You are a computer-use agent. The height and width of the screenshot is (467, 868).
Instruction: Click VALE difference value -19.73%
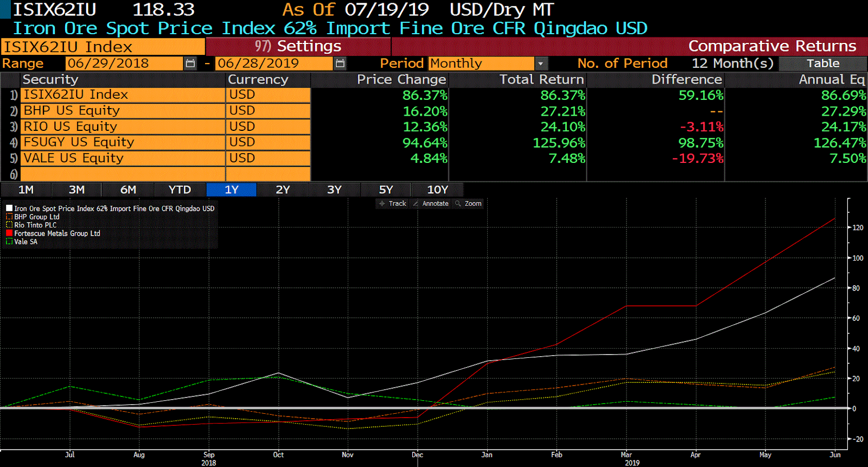click(698, 159)
